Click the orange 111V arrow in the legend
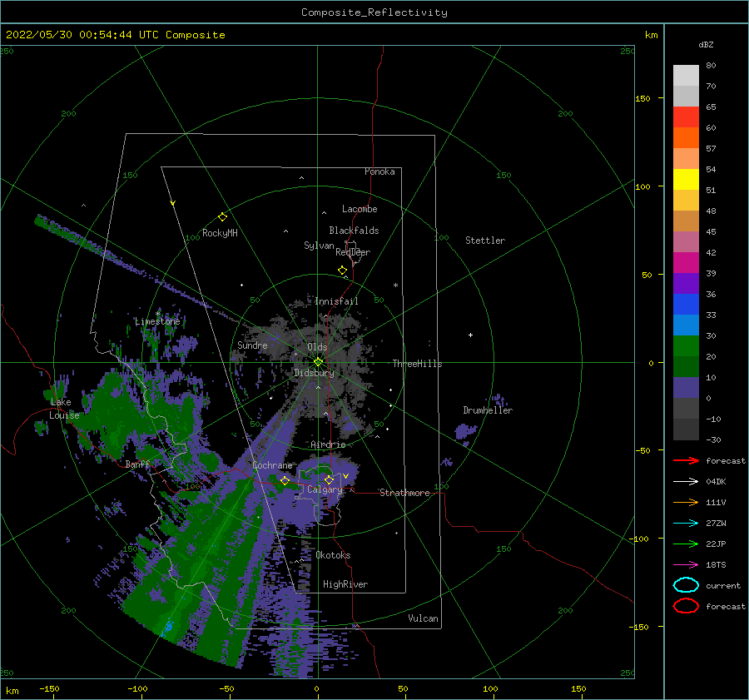The height and width of the screenshot is (700, 749). [x=686, y=502]
